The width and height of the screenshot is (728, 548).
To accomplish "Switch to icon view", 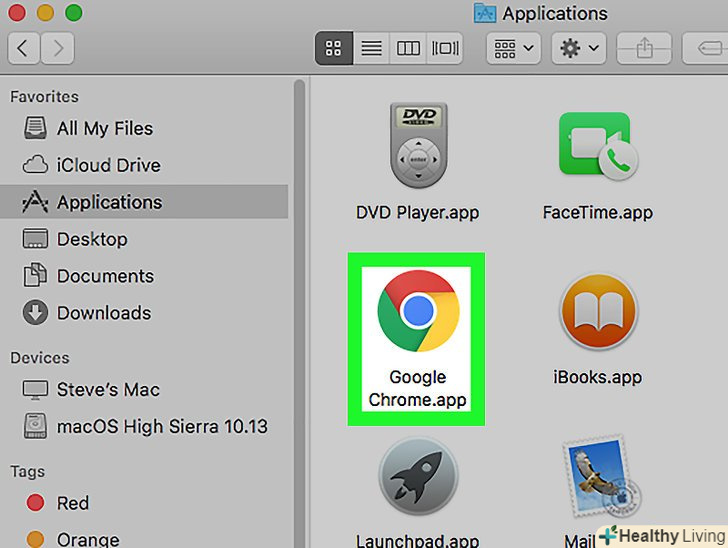I will tap(334, 47).
